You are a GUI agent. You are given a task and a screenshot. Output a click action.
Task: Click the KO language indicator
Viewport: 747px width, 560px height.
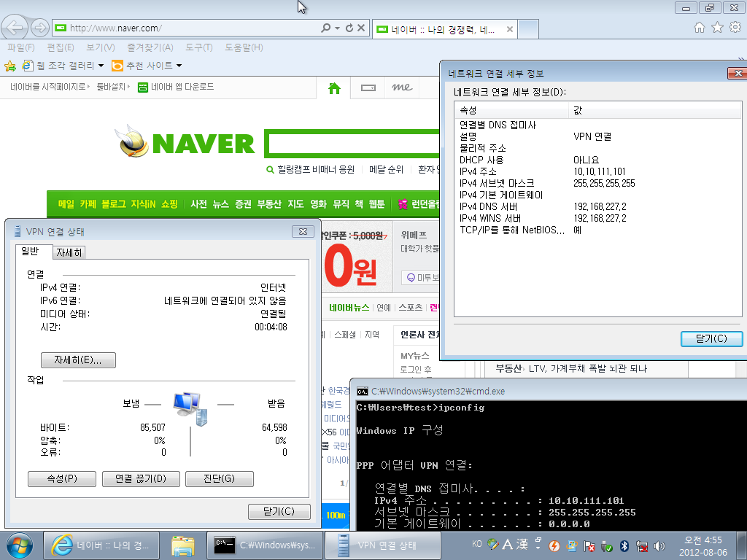(x=477, y=544)
